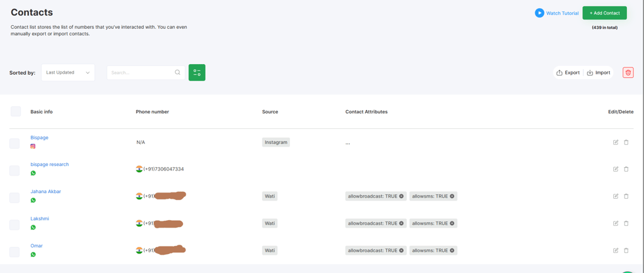Click the Edit/Delete column header
644x273 pixels.
(621, 112)
